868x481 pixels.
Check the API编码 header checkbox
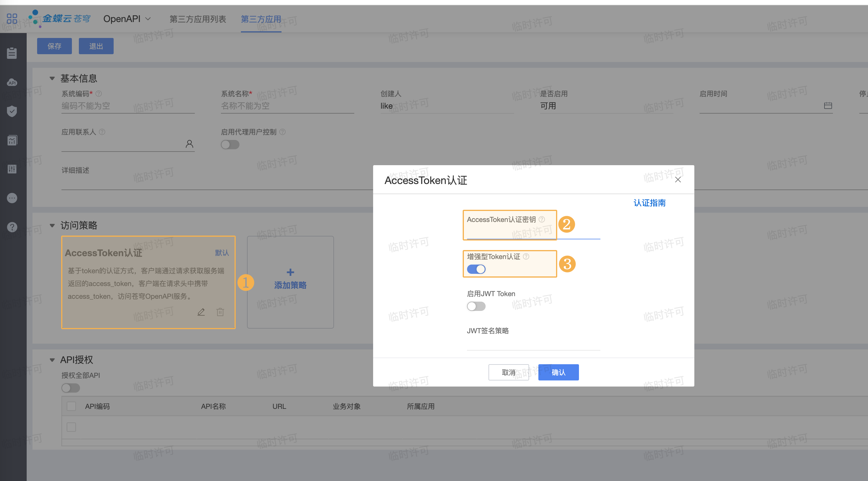click(x=71, y=406)
